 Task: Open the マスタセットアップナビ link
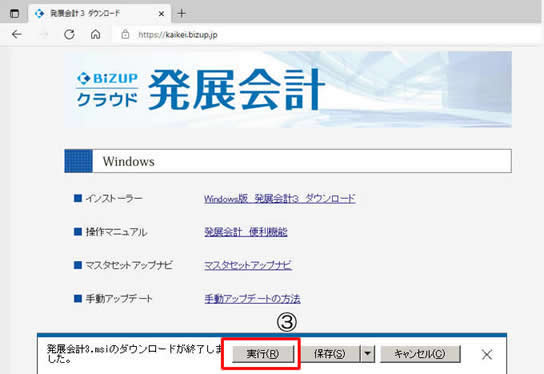248,265
